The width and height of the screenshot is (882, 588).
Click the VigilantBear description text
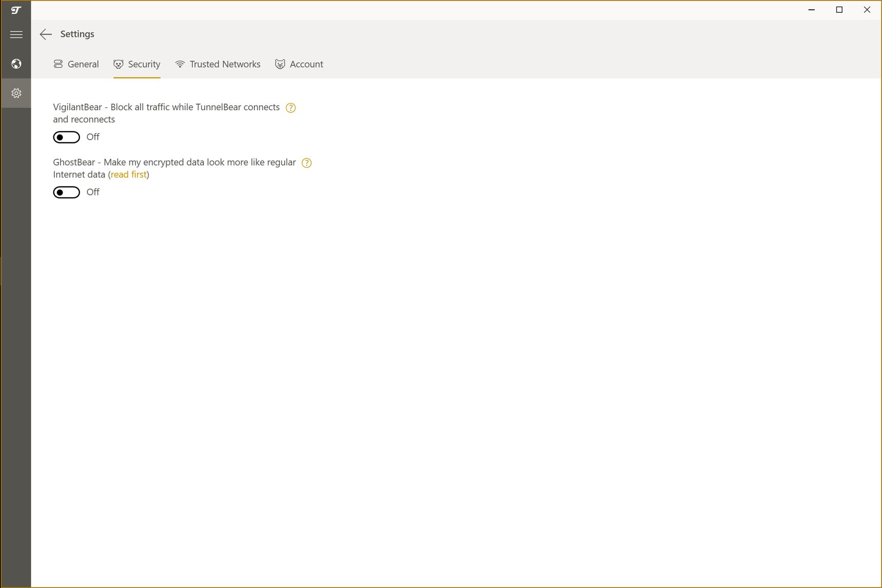click(167, 113)
